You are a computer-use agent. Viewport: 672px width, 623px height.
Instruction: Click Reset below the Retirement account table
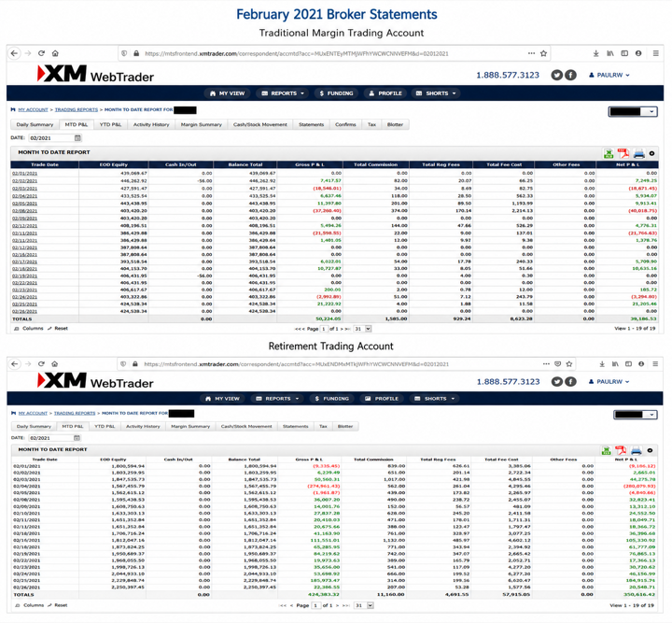click(58, 605)
